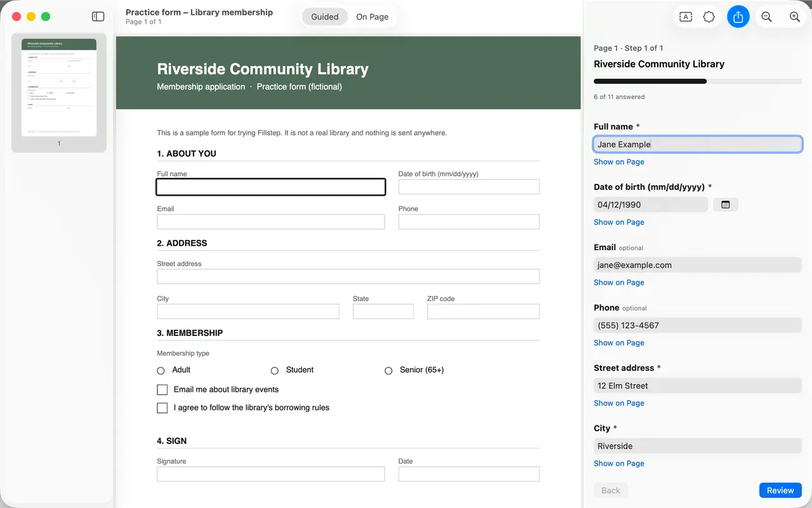
Task: Check Email me about library events
Action: click(x=162, y=390)
